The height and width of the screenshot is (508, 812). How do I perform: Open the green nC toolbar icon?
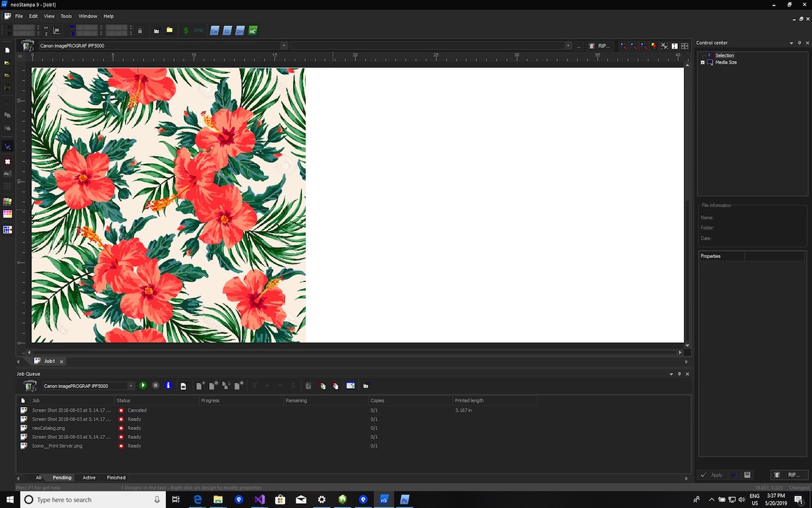[252, 30]
